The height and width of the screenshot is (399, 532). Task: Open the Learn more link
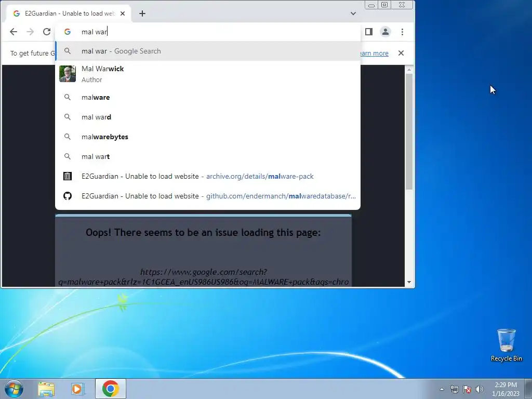coord(374,54)
